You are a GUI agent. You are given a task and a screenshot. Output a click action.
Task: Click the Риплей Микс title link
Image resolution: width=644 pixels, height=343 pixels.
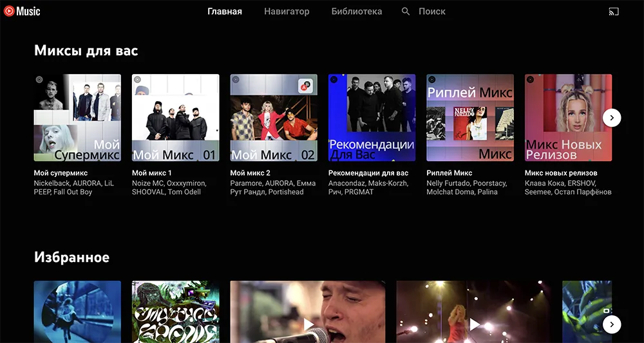450,173
